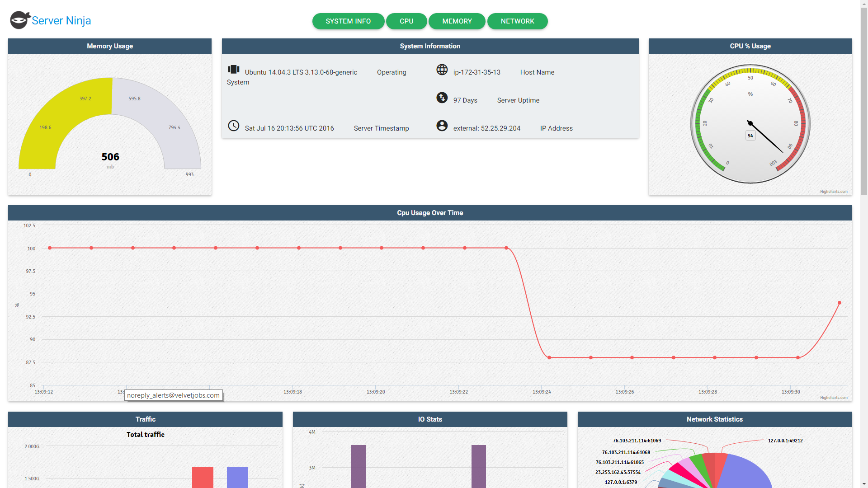This screenshot has height=488, width=868.
Task: Click the first purple IO Stats bar
Action: point(358,465)
